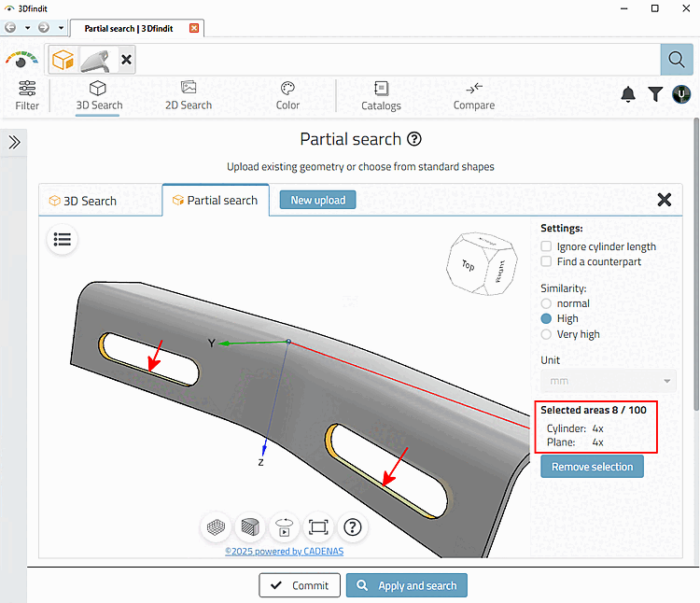Image resolution: width=700 pixels, height=603 pixels.
Task: Open the list menu in 3D viewer
Action: pyautogui.click(x=62, y=240)
